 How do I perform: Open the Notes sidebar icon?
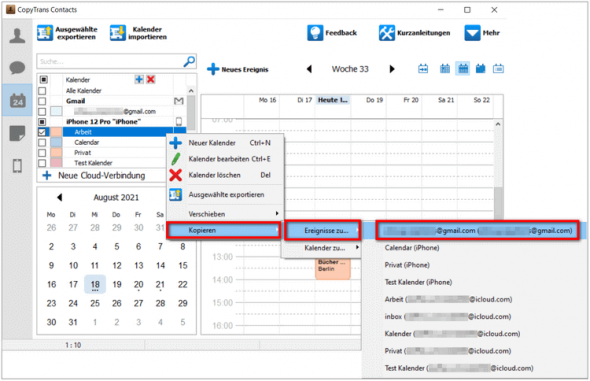(17, 133)
